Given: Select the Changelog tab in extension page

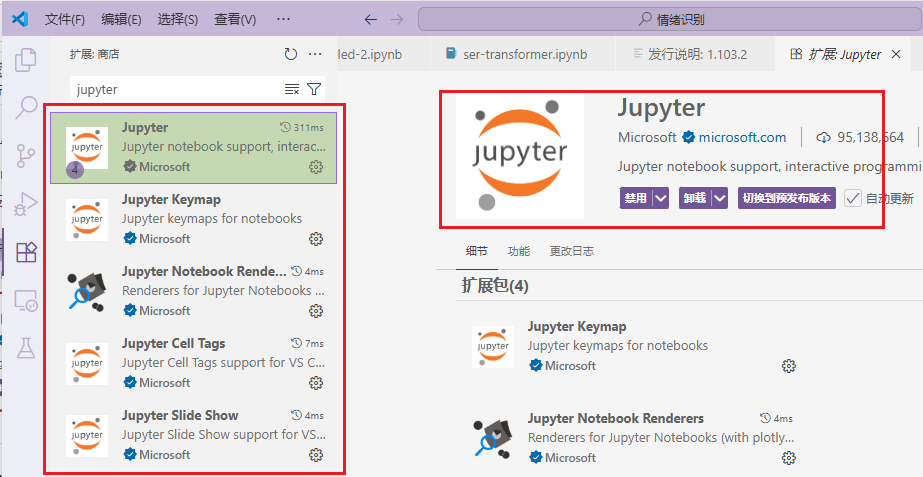Looking at the screenshot, I should coord(572,251).
